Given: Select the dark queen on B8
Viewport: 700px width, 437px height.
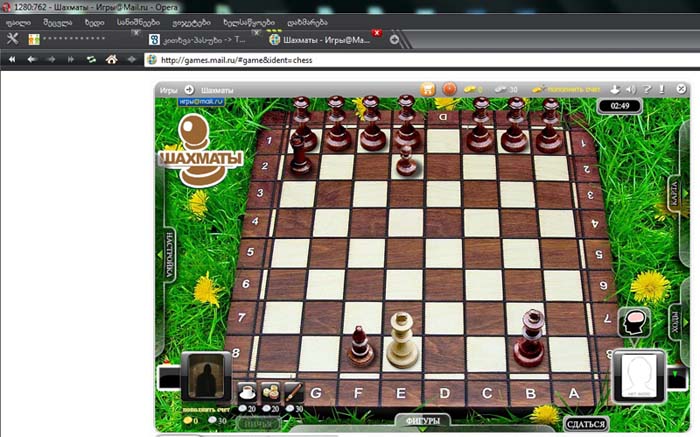Looking at the screenshot, I should click(530, 337).
